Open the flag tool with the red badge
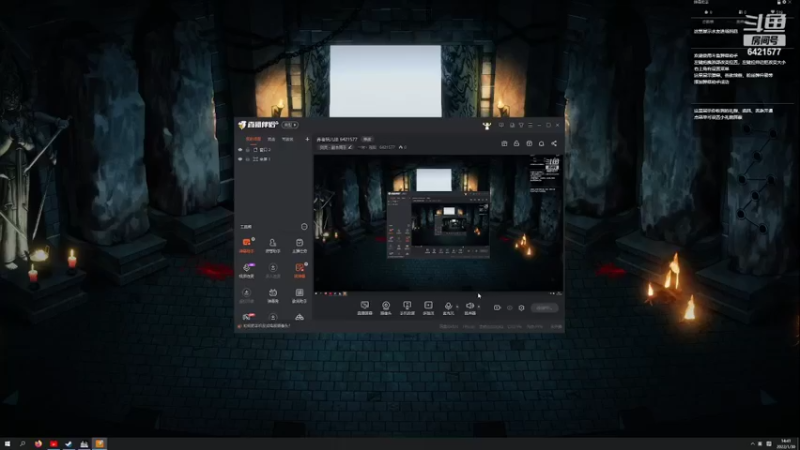This screenshot has height=450, width=800. coord(247,317)
